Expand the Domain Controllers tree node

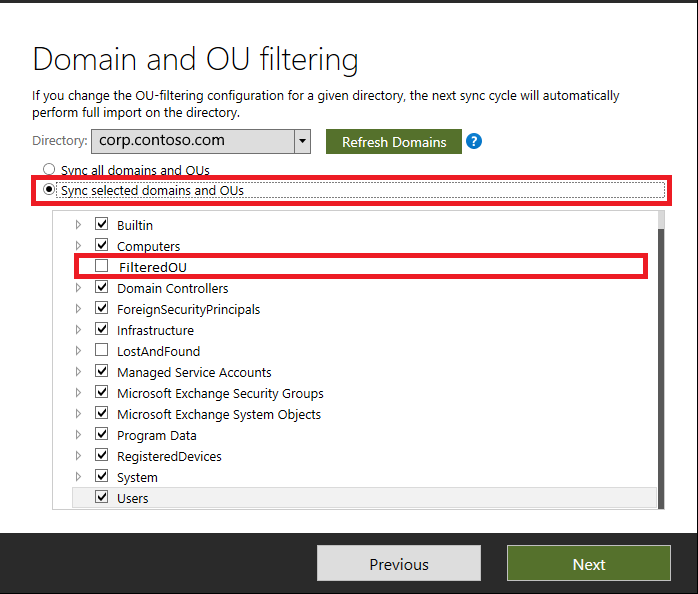78,288
